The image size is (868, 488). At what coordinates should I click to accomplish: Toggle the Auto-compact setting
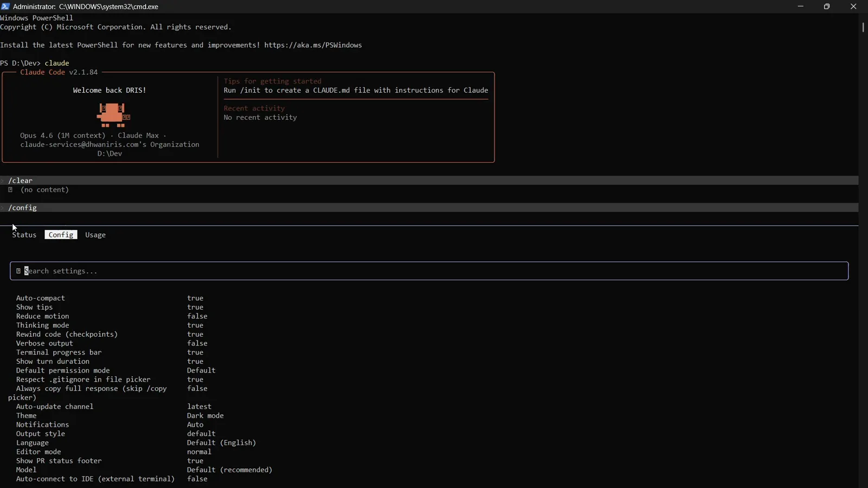[110, 298]
